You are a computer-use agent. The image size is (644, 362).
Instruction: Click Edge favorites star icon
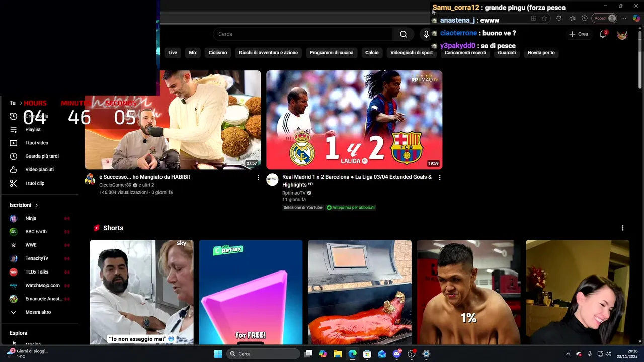pos(544,18)
